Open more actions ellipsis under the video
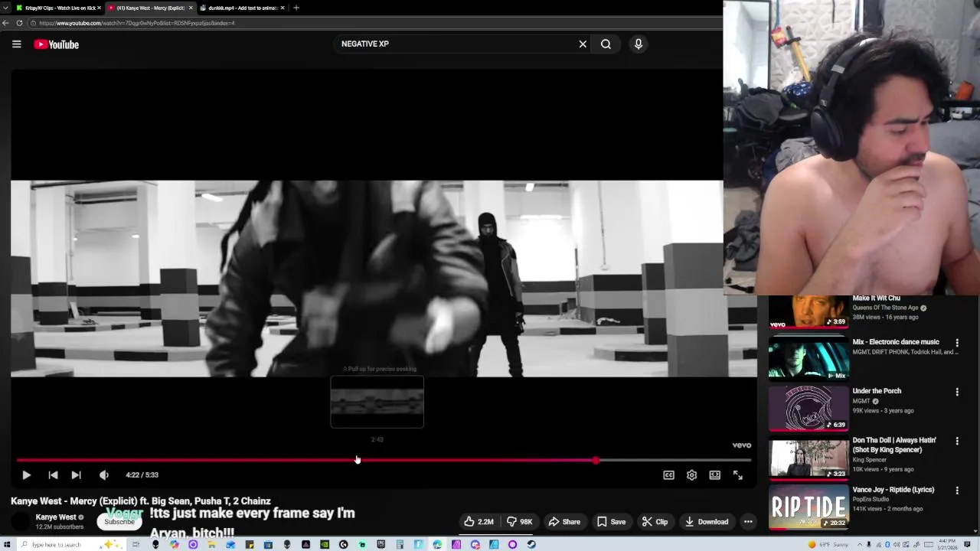The height and width of the screenshot is (551, 980). (748, 522)
